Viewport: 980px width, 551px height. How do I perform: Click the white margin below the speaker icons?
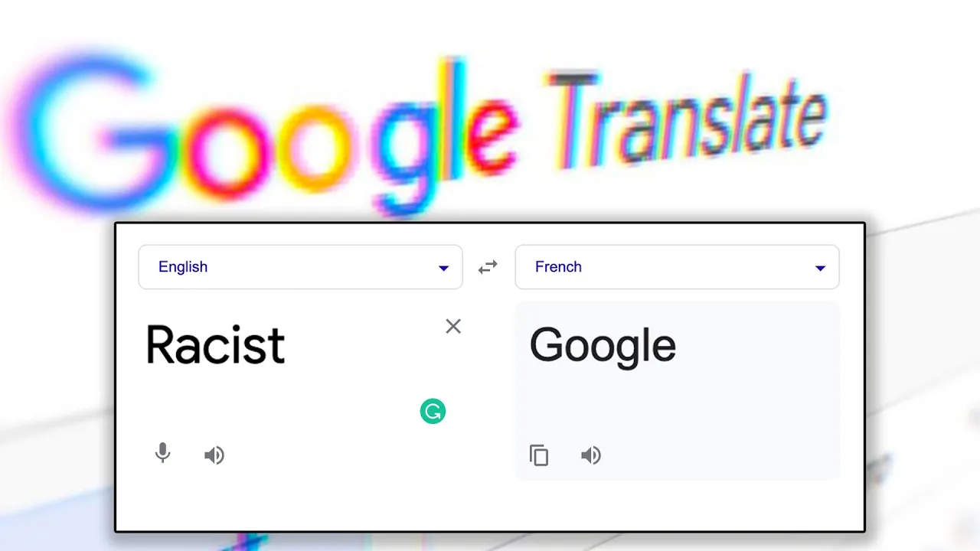pos(490,505)
